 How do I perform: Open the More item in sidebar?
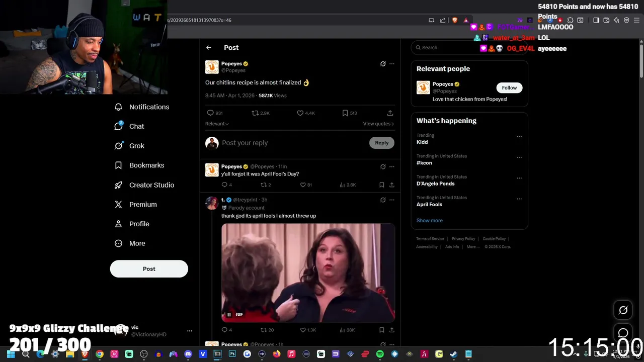[130, 243]
